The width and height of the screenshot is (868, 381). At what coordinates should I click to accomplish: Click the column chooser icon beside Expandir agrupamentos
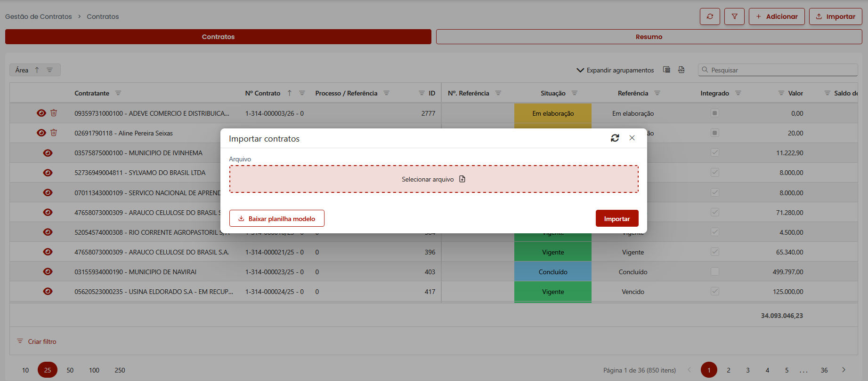coord(666,70)
